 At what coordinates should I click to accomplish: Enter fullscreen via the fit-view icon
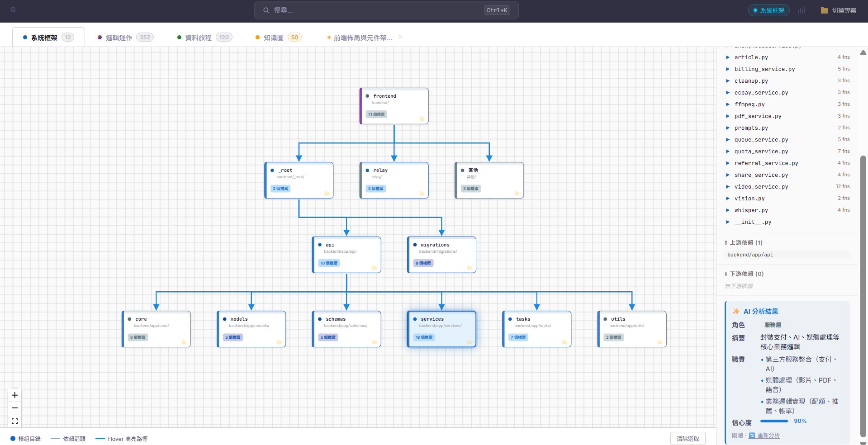point(14,421)
